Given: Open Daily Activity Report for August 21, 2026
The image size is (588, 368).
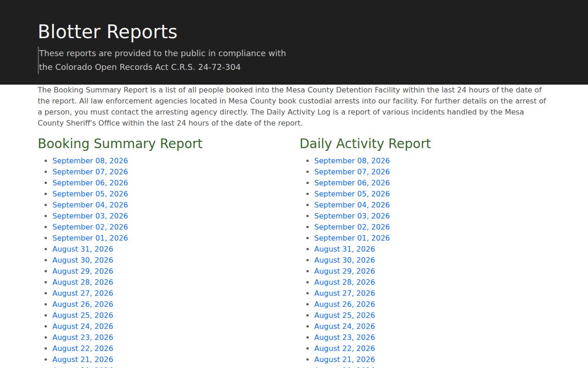Looking at the screenshot, I should click(x=345, y=359).
